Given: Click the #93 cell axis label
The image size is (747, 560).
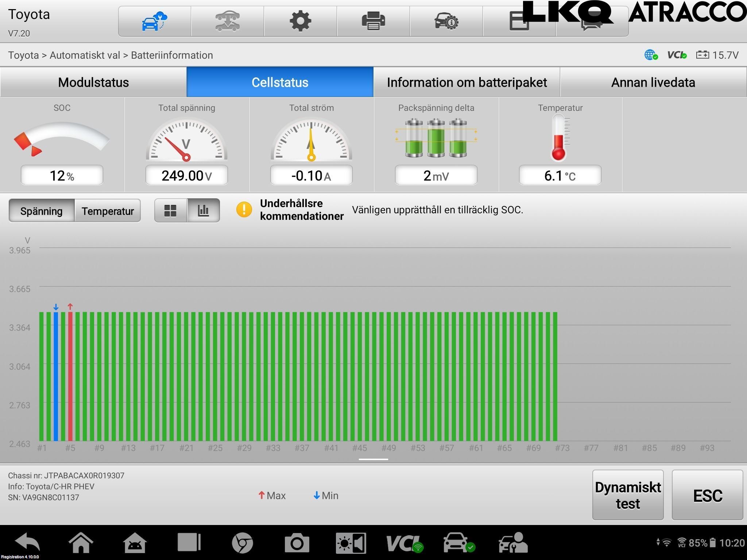Looking at the screenshot, I should pos(707,448).
